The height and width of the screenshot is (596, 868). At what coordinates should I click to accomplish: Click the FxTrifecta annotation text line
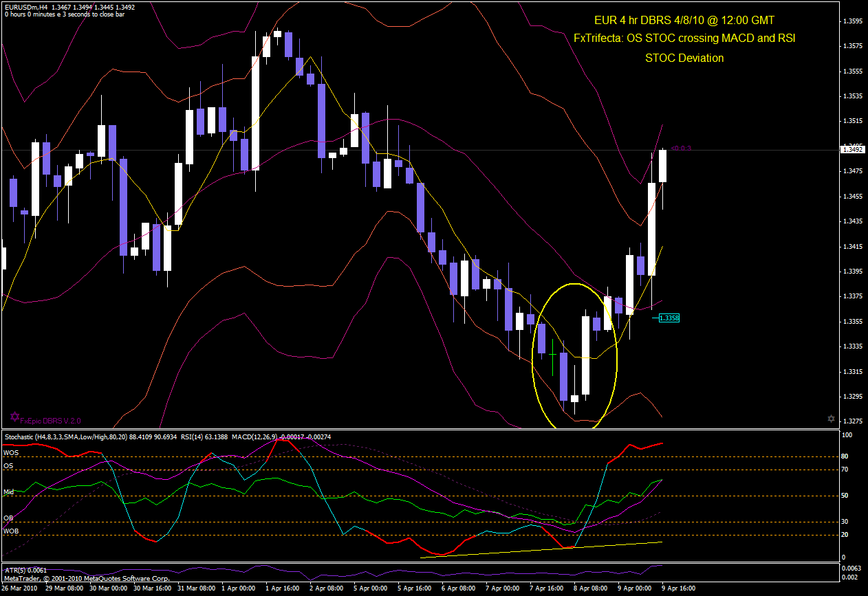tap(684, 38)
